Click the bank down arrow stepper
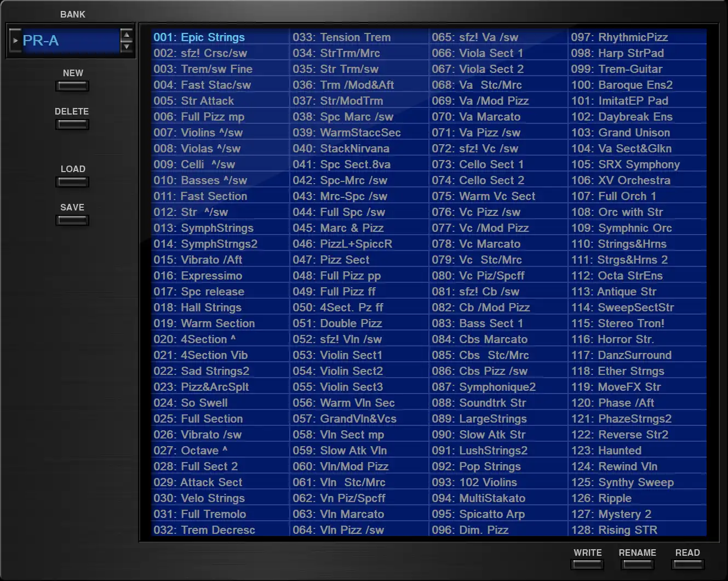The height and width of the screenshot is (581, 728). [127, 47]
